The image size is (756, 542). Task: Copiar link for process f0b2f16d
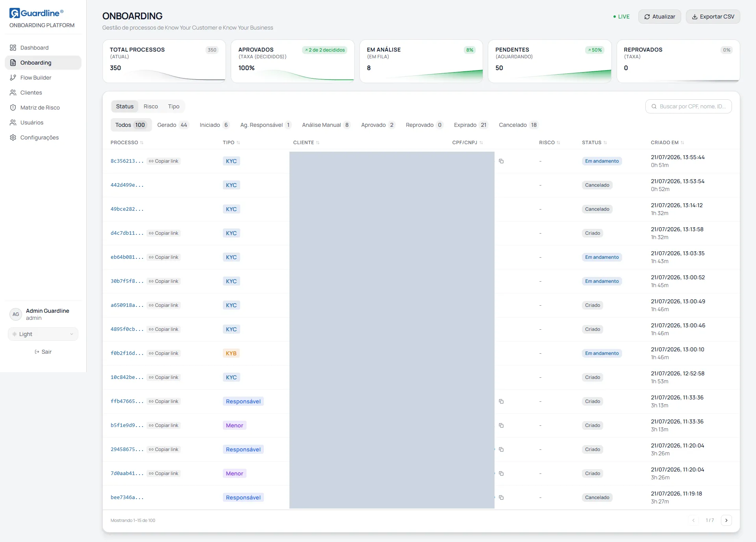pos(163,353)
